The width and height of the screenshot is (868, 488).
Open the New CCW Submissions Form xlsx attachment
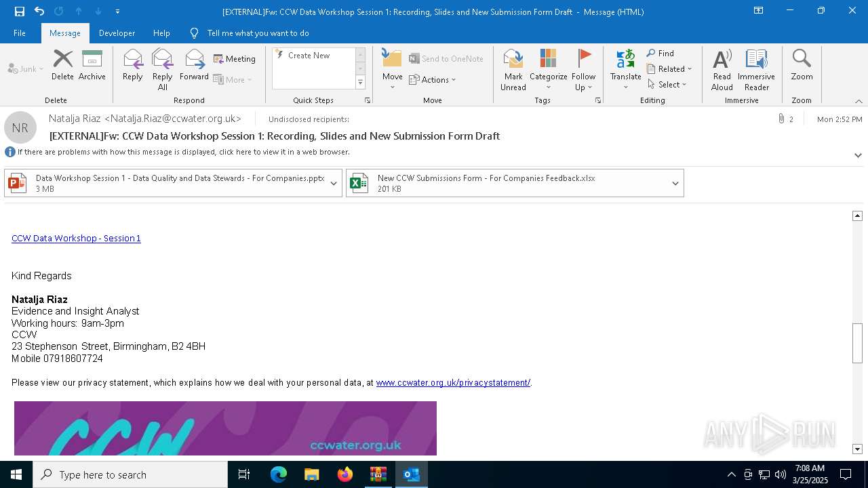tap(507, 184)
